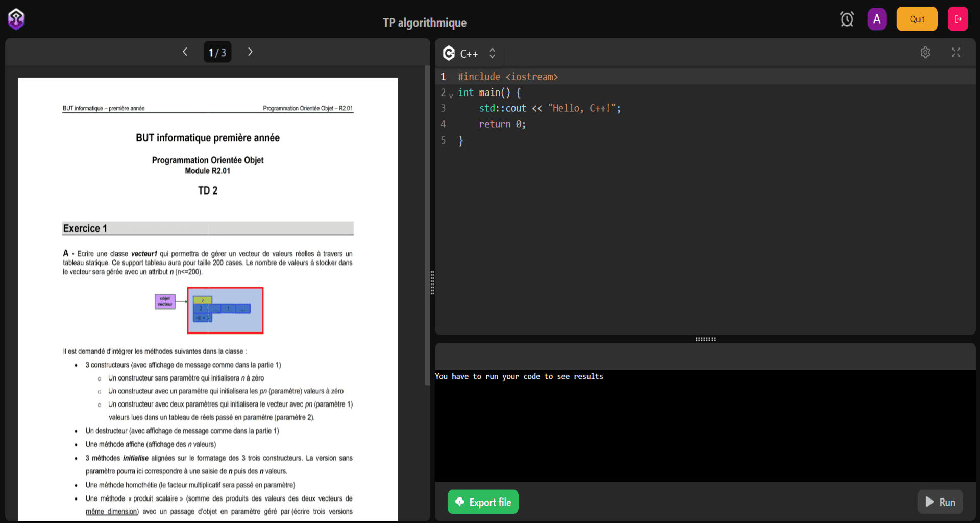
Task: Open the alarm clock timer
Action: tap(847, 19)
